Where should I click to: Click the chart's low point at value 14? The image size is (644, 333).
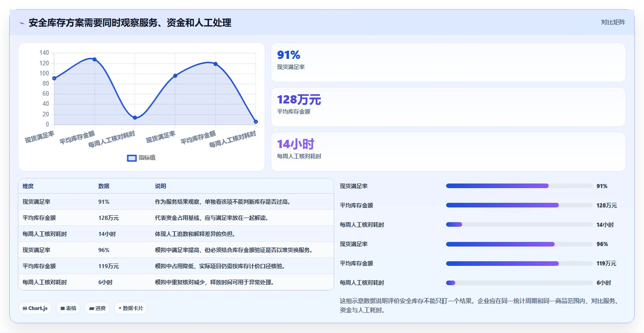(135, 118)
